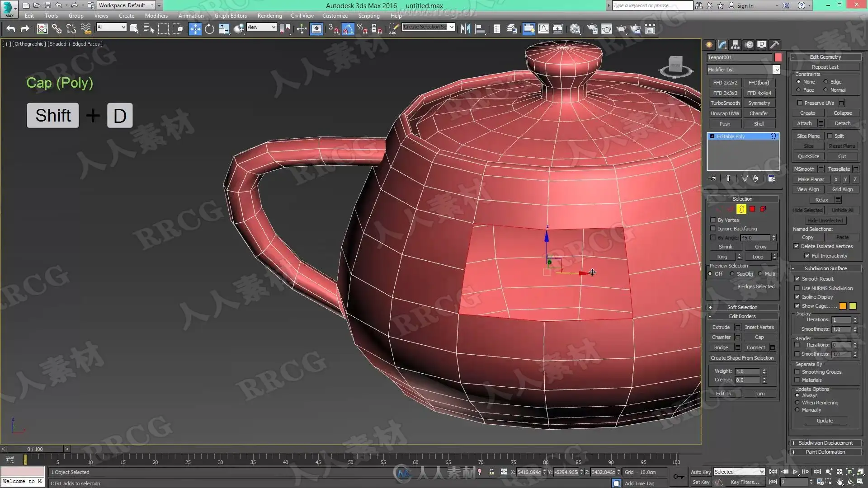Select the Edge constraint radio button
Image resolution: width=868 pixels, height=488 pixels.
(826, 82)
